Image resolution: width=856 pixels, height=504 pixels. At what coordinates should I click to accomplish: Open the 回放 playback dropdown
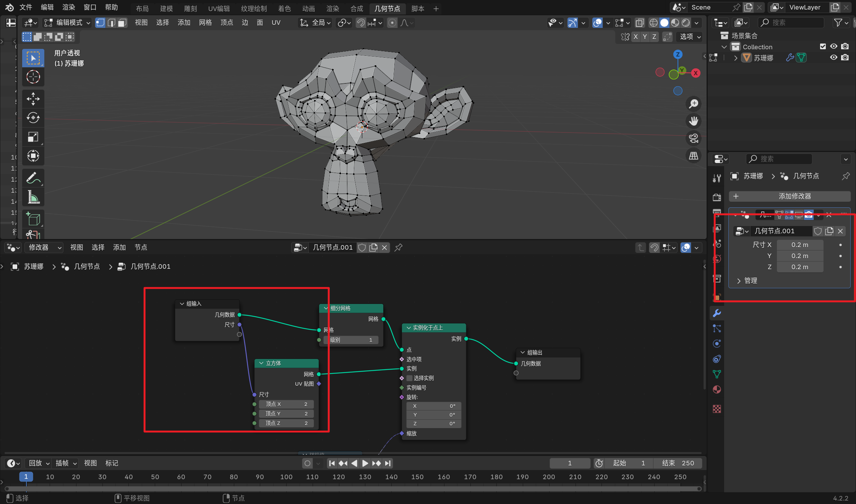[x=39, y=463]
